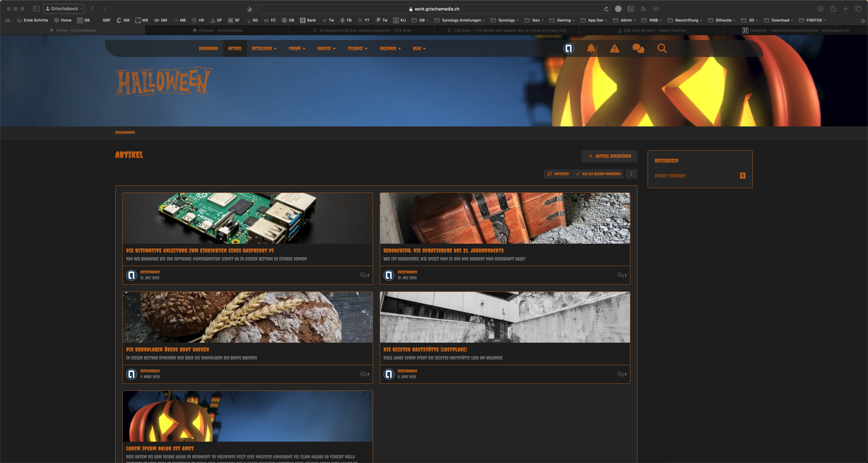Switch to the Filebase - GrischaMedia tab
Image resolution: width=868 pixels, height=463 pixels.
tap(217, 30)
